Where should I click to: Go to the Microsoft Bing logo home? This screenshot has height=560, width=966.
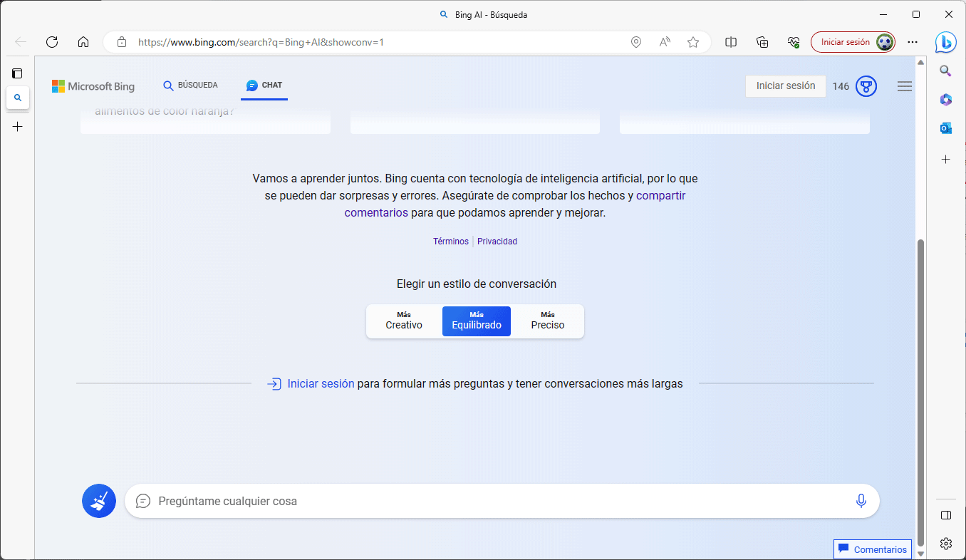(x=93, y=86)
